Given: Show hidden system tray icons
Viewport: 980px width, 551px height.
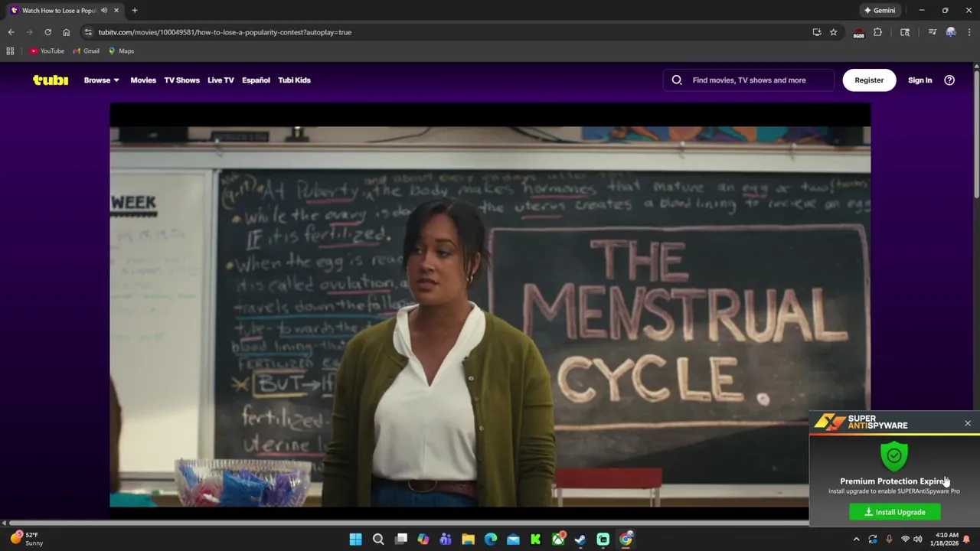Looking at the screenshot, I should [856, 540].
